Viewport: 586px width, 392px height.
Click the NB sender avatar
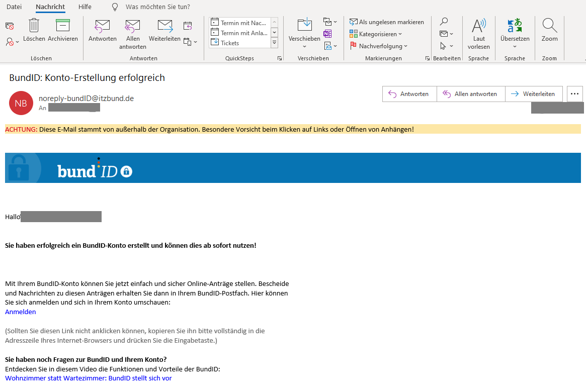point(21,103)
